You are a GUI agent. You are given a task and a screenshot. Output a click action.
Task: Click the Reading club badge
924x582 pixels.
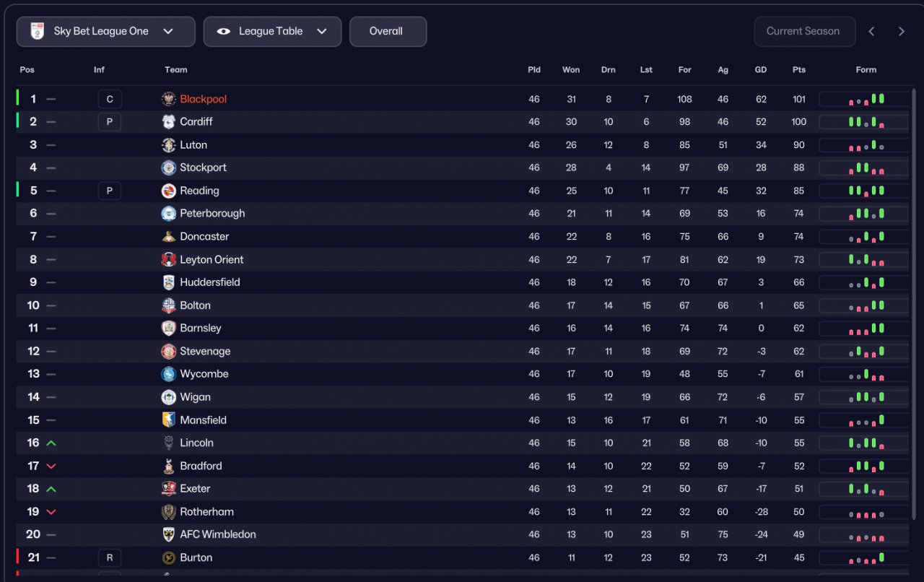(168, 191)
